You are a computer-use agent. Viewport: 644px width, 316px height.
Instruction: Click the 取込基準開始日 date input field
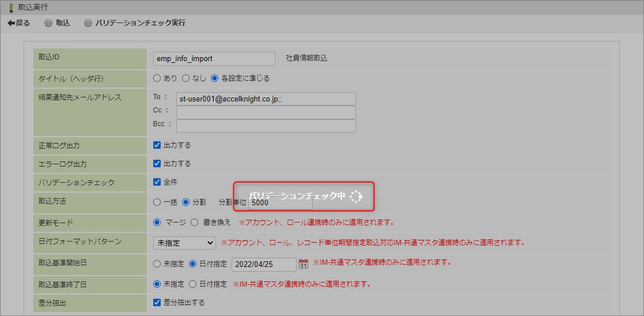tap(263, 264)
